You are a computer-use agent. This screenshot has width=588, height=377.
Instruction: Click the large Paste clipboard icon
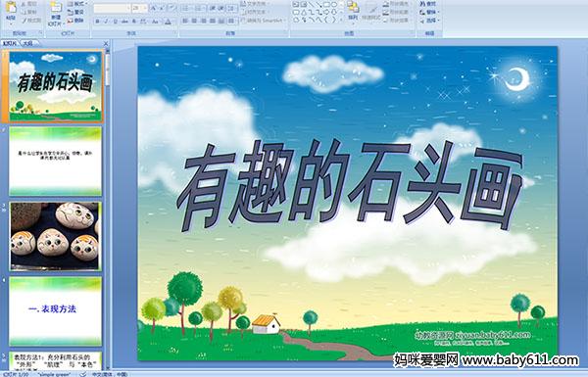11,8
